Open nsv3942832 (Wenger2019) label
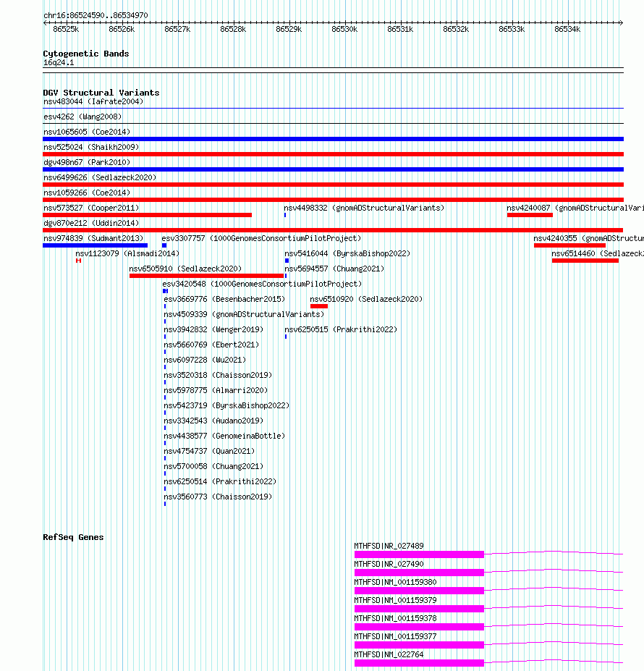Viewport: 644px width, 671px height. pyautogui.click(x=213, y=329)
